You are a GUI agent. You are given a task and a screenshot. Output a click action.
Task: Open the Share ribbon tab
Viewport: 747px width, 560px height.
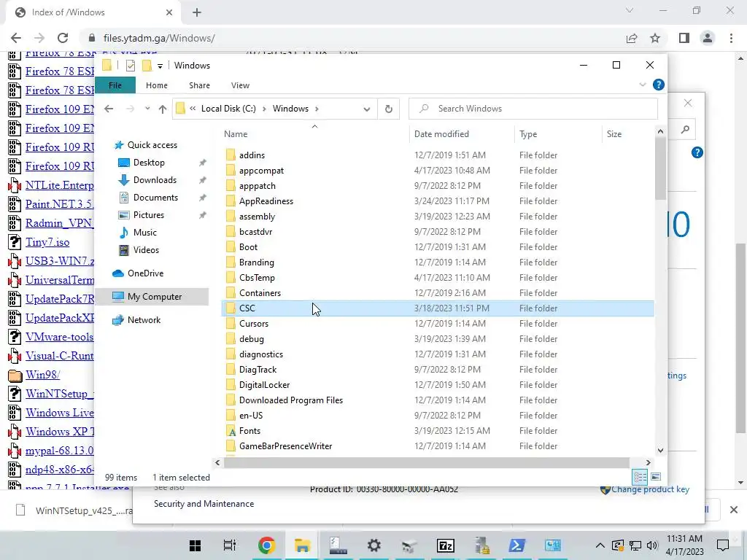click(199, 85)
